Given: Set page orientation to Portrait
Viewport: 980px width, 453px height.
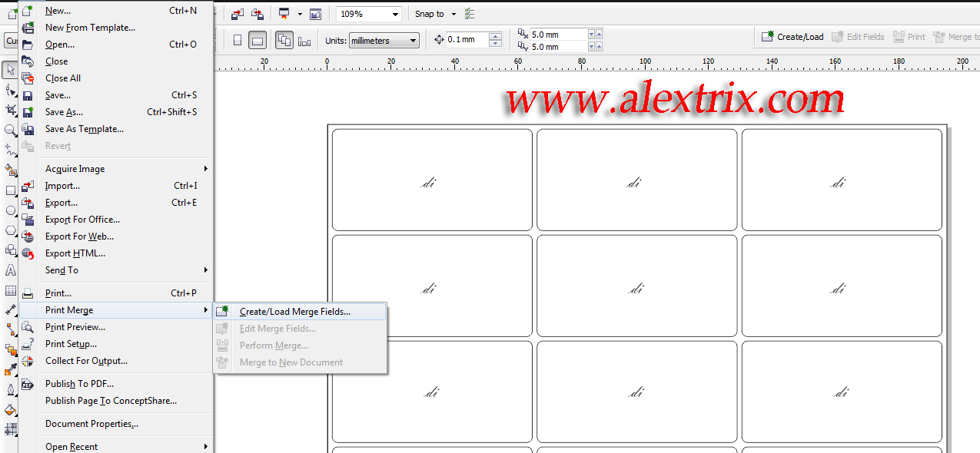Looking at the screenshot, I should click(238, 40).
